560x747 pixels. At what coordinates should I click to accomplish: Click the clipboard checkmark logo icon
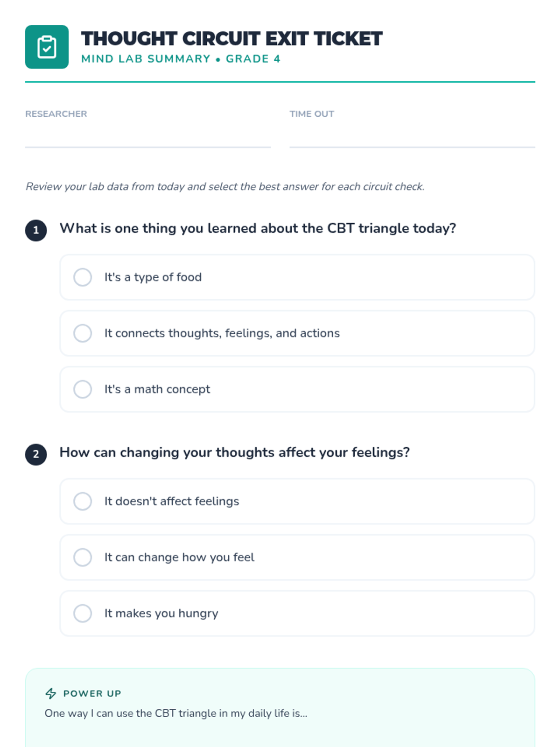[x=47, y=47]
